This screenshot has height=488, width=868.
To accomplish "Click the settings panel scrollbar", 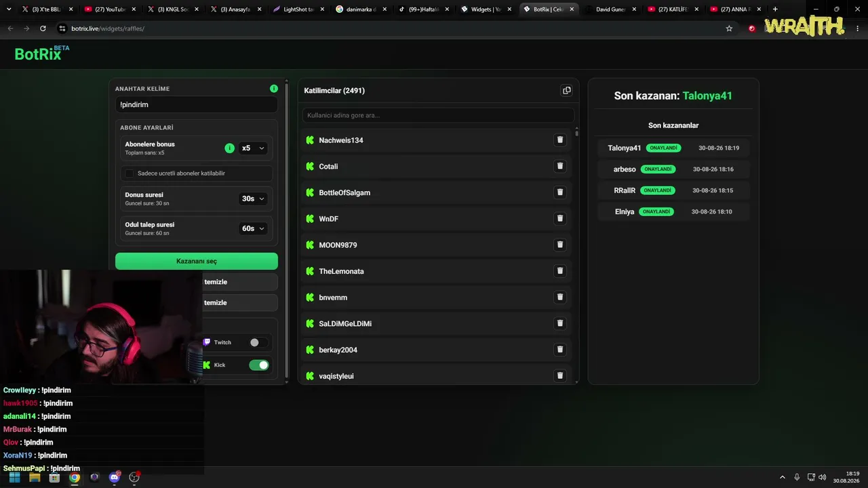I will click(x=288, y=230).
